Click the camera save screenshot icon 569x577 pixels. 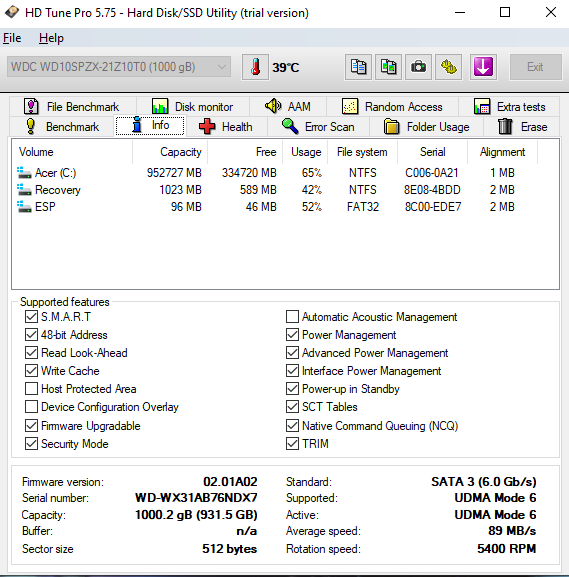418,67
